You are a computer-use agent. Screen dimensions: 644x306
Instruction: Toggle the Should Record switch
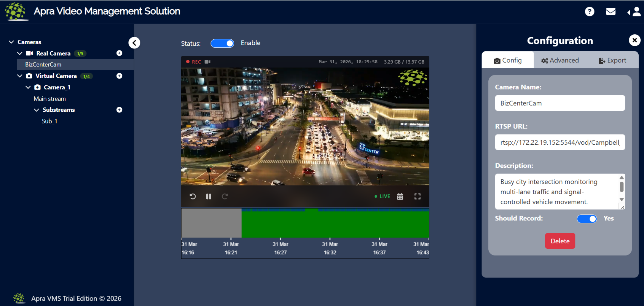tap(587, 219)
